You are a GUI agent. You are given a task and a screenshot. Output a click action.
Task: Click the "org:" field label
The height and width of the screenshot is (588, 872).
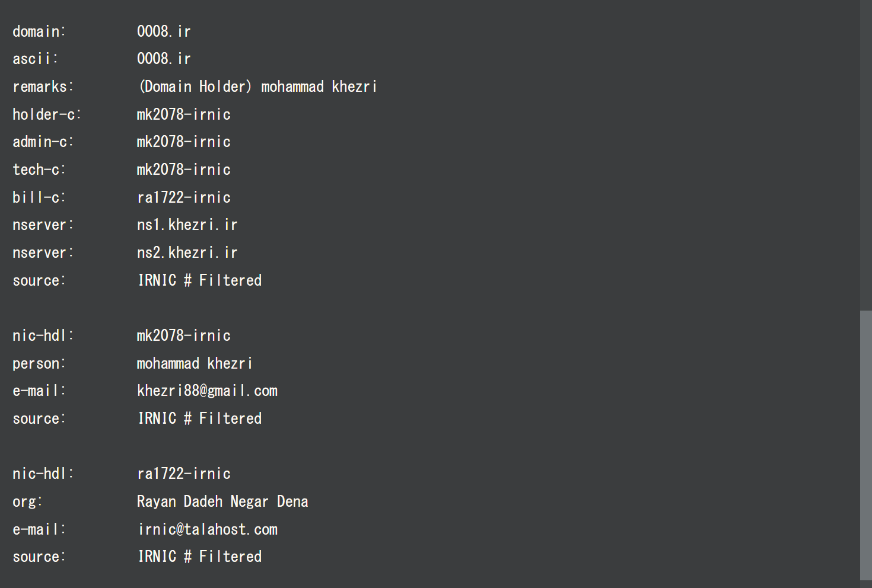coord(27,501)
